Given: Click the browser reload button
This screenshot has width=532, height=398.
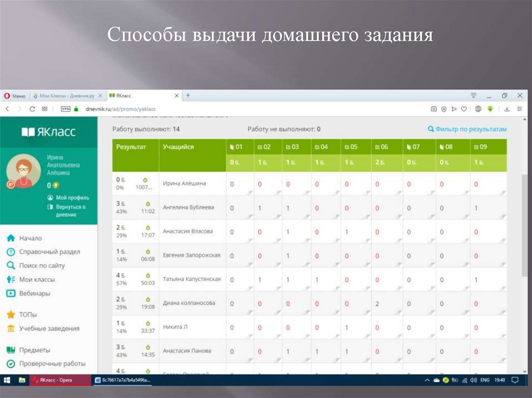Looking at the screenshot, I should [x=32, y=109].
